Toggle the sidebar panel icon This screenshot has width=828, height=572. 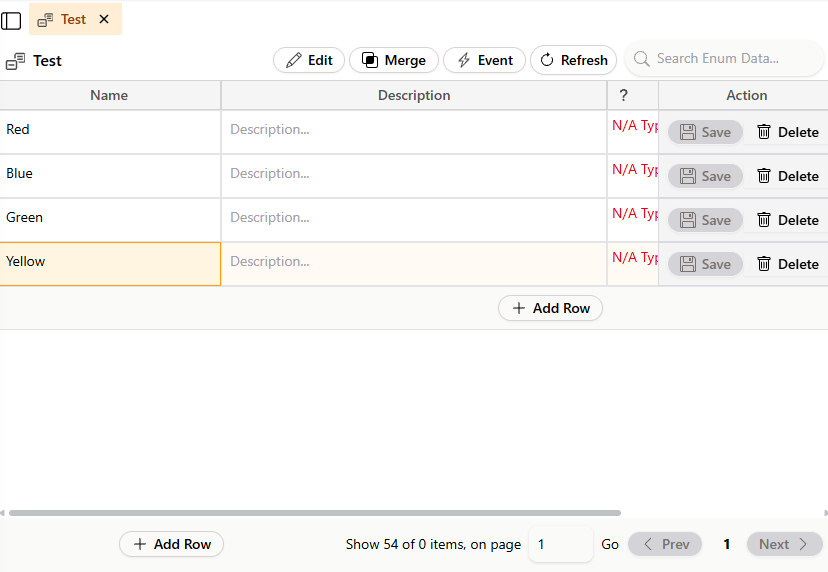[11, 21]
